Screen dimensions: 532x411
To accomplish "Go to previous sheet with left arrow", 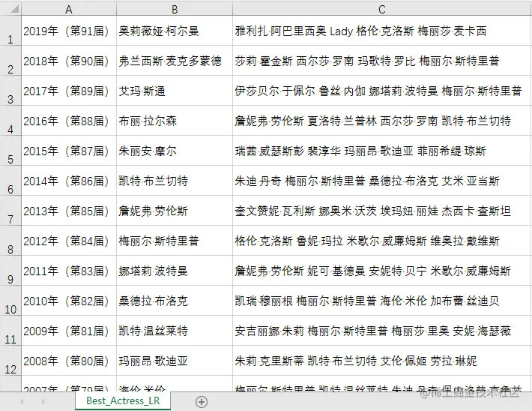I will tap(22, 401).
